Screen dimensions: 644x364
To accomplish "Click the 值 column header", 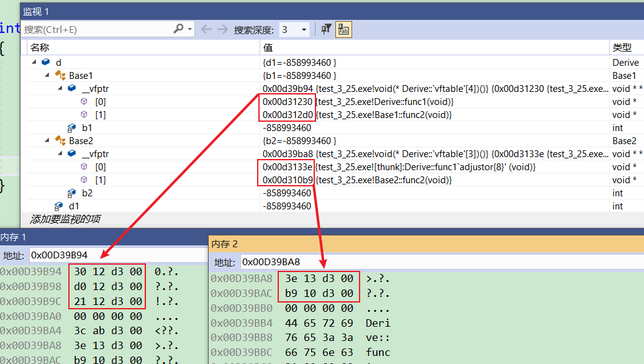I will [268, 47].
